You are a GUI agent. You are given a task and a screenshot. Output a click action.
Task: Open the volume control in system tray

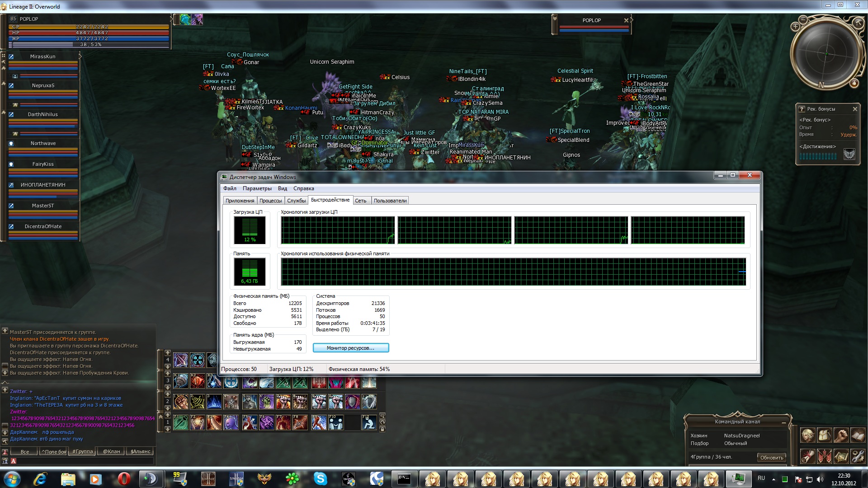tap(820, 479)
